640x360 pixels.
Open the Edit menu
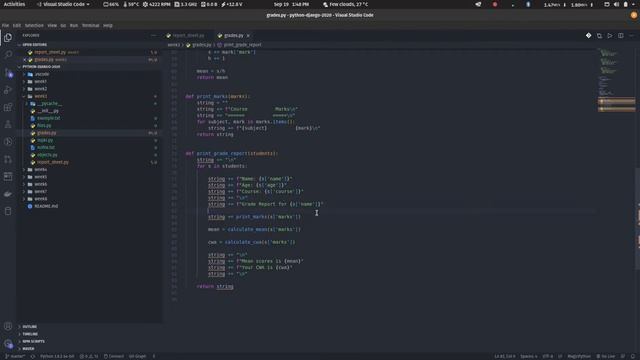pyautogui.click(x=16, y=25)
